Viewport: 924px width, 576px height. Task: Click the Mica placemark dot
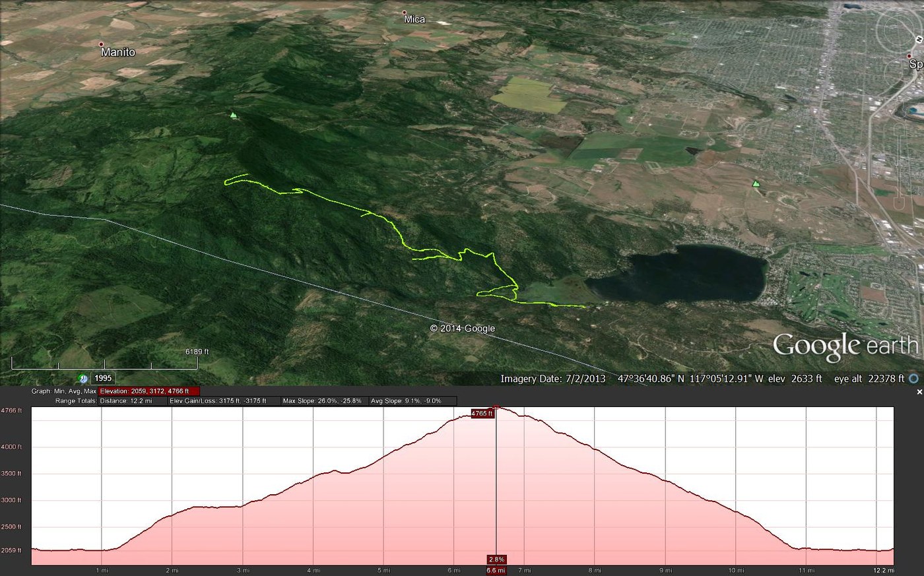click(405, 12)
